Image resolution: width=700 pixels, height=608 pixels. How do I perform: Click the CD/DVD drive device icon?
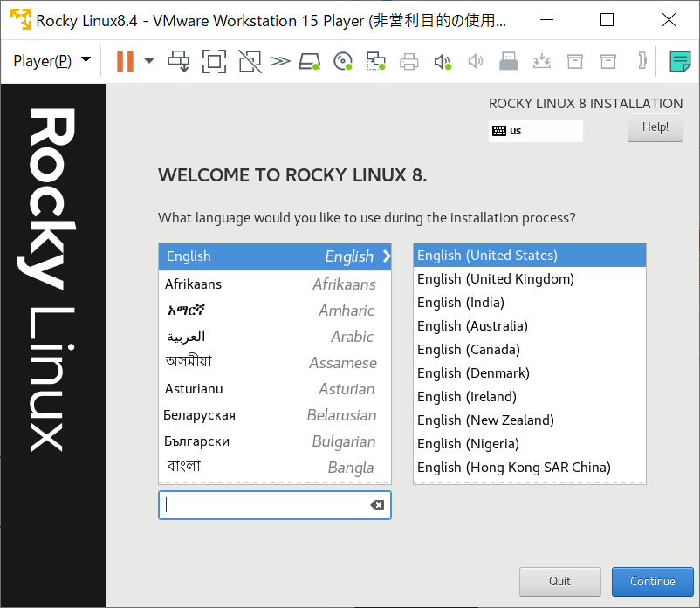343,61
